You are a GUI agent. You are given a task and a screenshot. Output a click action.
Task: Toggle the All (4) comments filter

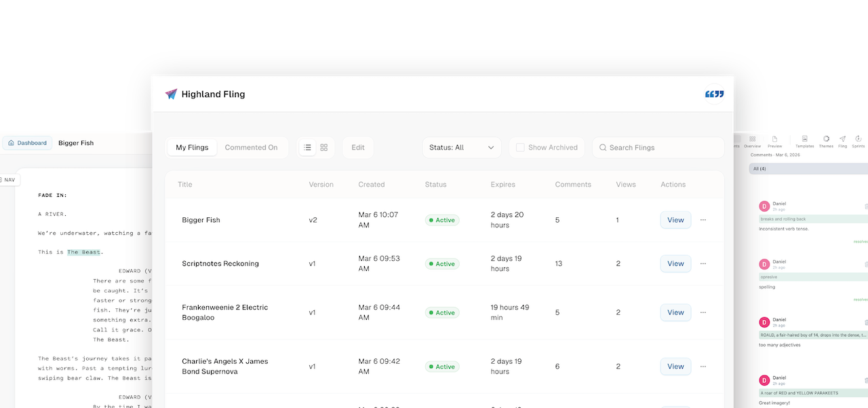759,168
